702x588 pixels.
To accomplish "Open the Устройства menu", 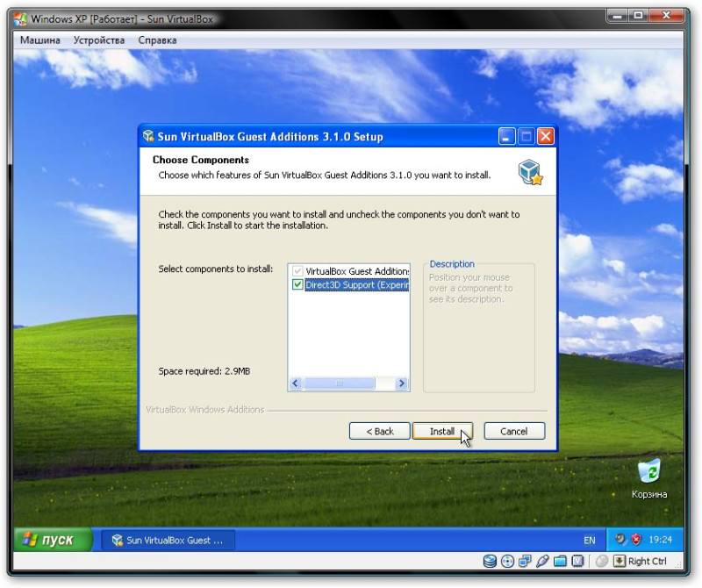I will (99, 39).
